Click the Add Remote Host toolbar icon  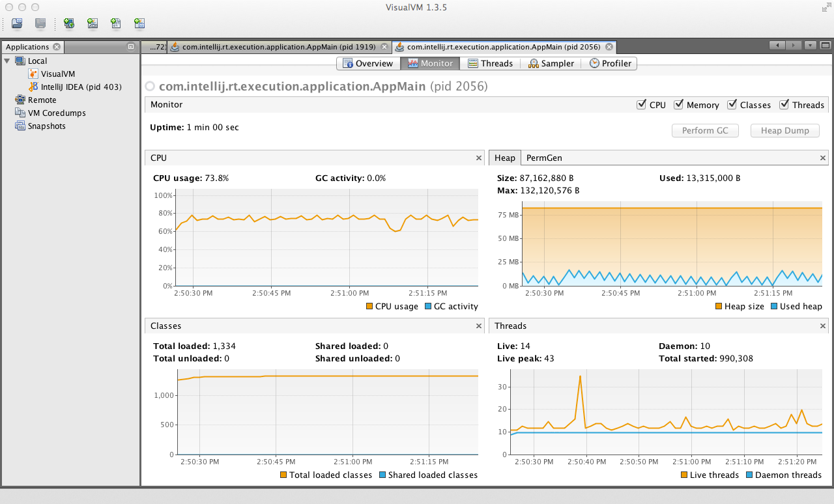[x=68, y=23]
